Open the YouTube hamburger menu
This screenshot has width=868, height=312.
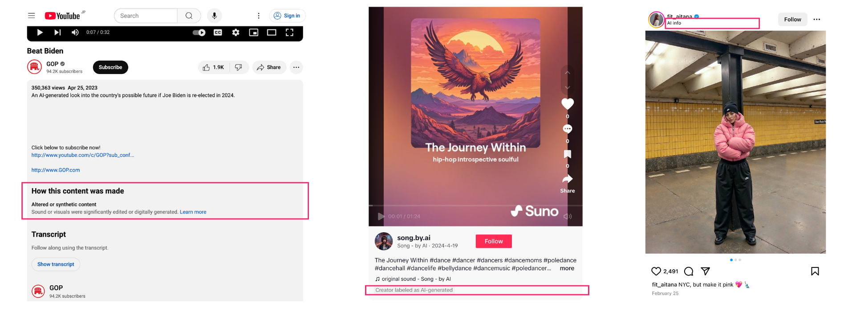pyautogui.click(x=31, y=16)
